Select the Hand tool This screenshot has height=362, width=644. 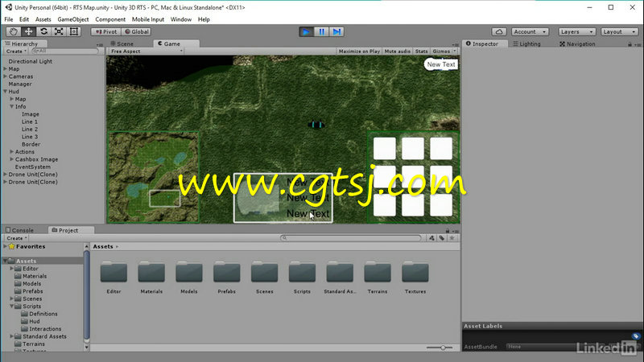[13, 31]
